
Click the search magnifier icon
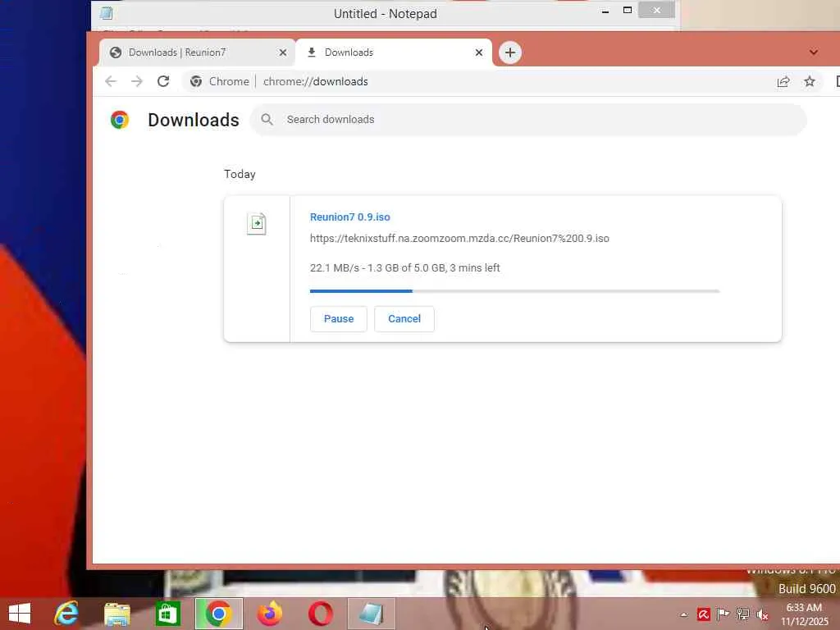click(x=267, y=120)
